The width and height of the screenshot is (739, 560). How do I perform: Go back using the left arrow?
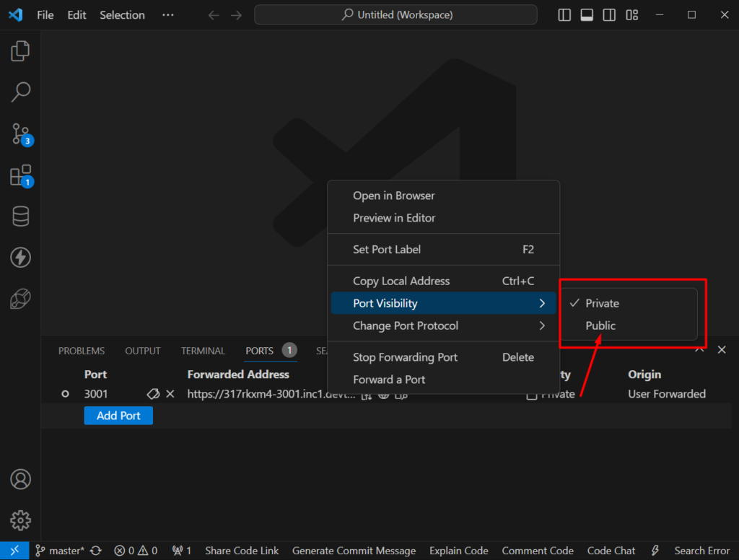pos(214,15)
